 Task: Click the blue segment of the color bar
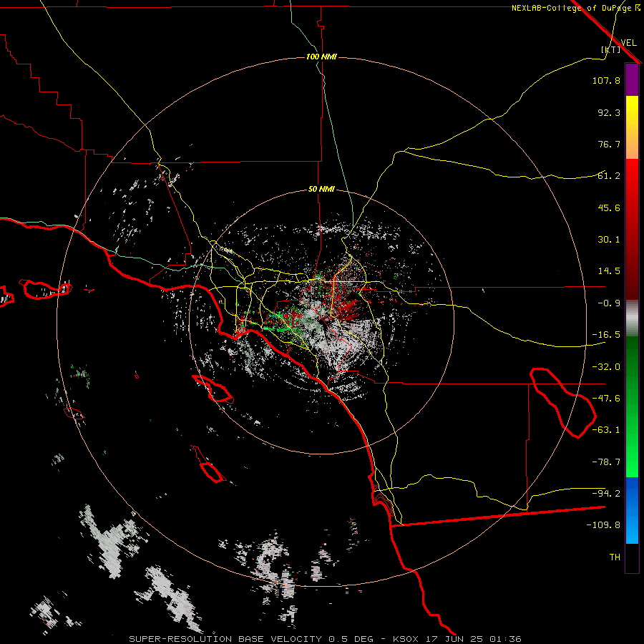coord(632,510)
